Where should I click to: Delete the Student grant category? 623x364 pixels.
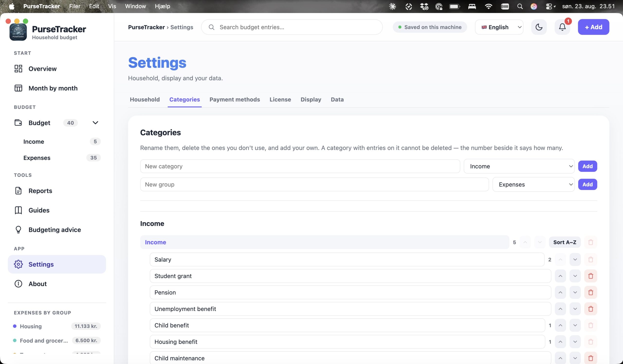pos(590,276)
